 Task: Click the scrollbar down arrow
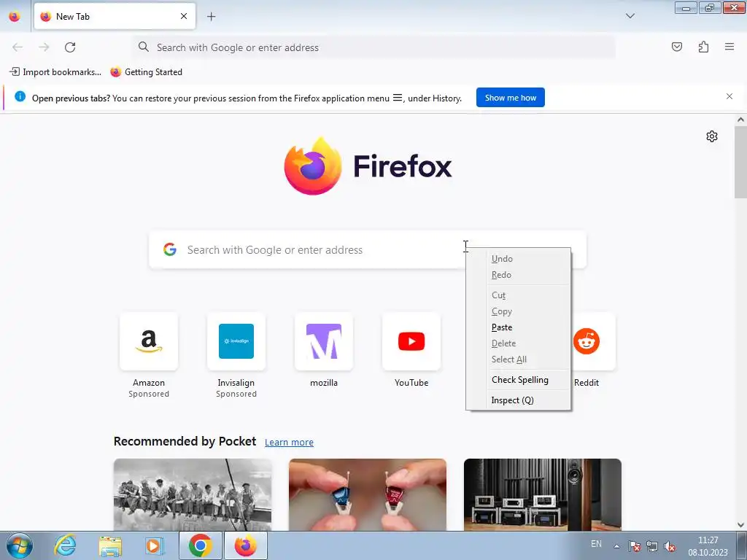(x=740, y=525)
